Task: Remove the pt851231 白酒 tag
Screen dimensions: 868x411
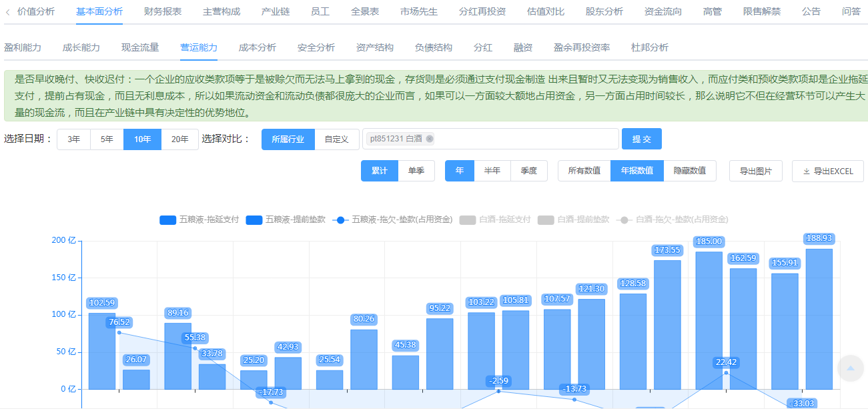Action: coord(430,139)
